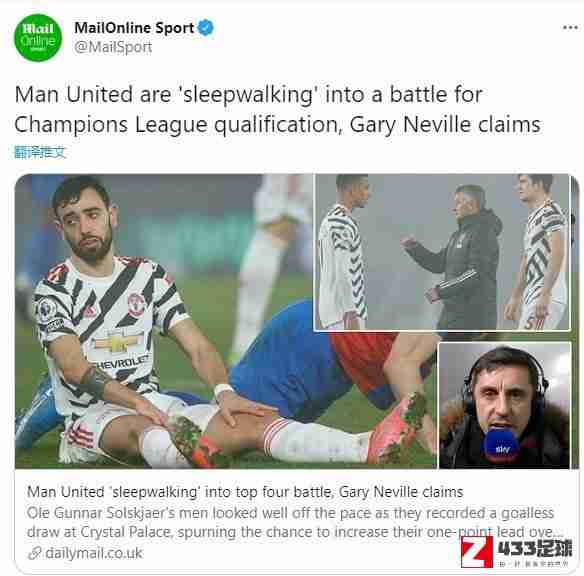Open the main photo of the seated player
The image size is (584, 576).
click(164, 321)
